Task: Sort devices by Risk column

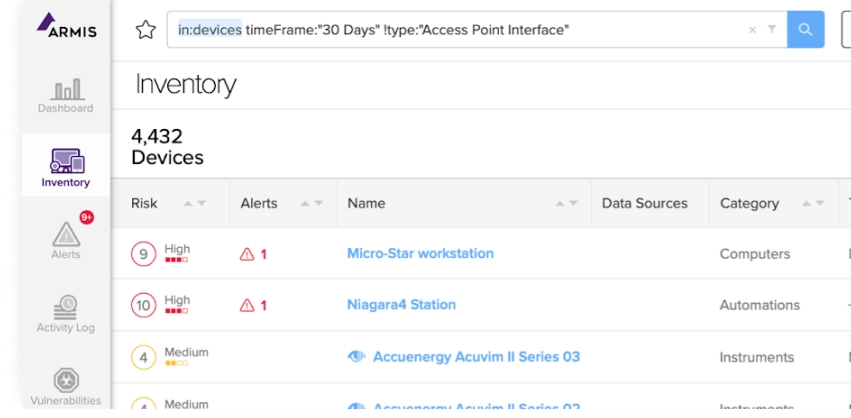Action: (x=195, y=203)
